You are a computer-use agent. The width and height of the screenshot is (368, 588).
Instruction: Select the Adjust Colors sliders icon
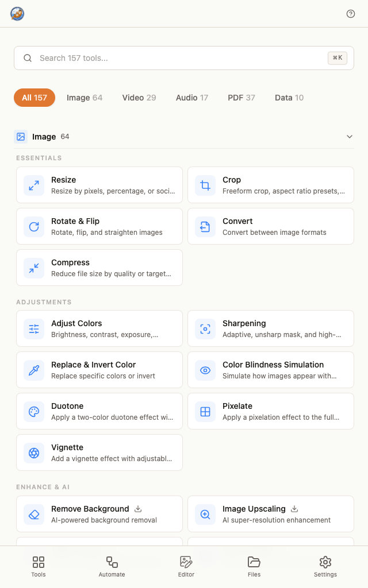point(34,329)
